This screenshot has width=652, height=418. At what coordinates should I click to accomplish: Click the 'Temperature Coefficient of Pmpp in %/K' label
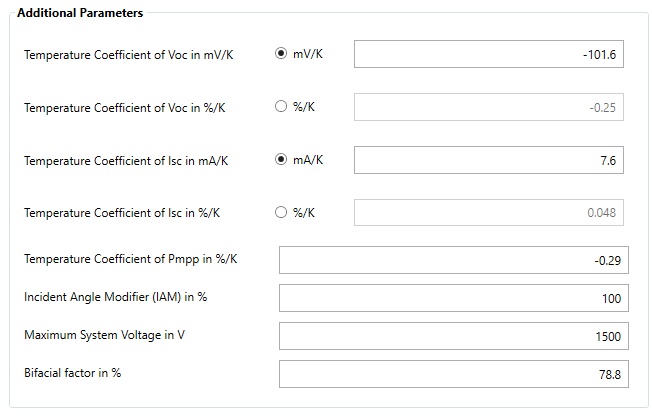(x=131, y=260)
